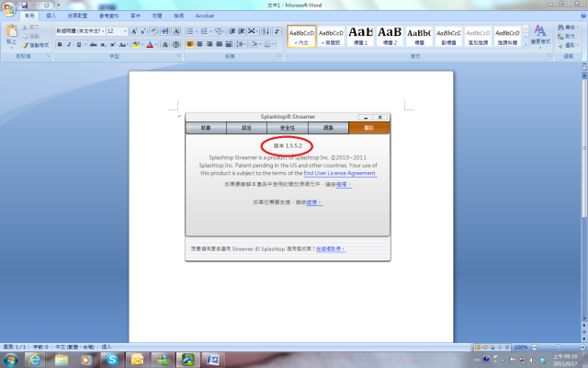Decrease paragraph indent
The height and width of the screenshot is (368, 588).
pyautogui.click(x=232, y=31)
